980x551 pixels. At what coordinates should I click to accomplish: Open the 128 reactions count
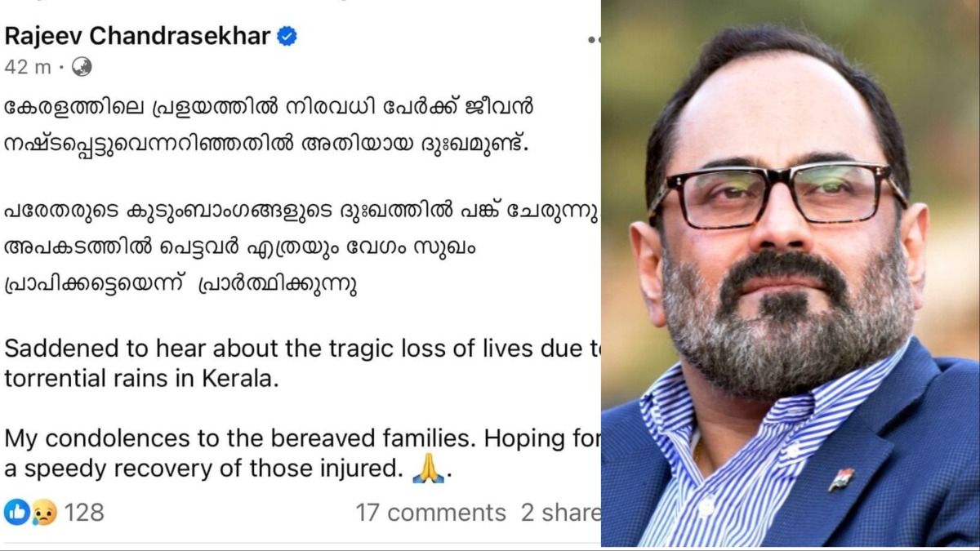coord(84,512)
